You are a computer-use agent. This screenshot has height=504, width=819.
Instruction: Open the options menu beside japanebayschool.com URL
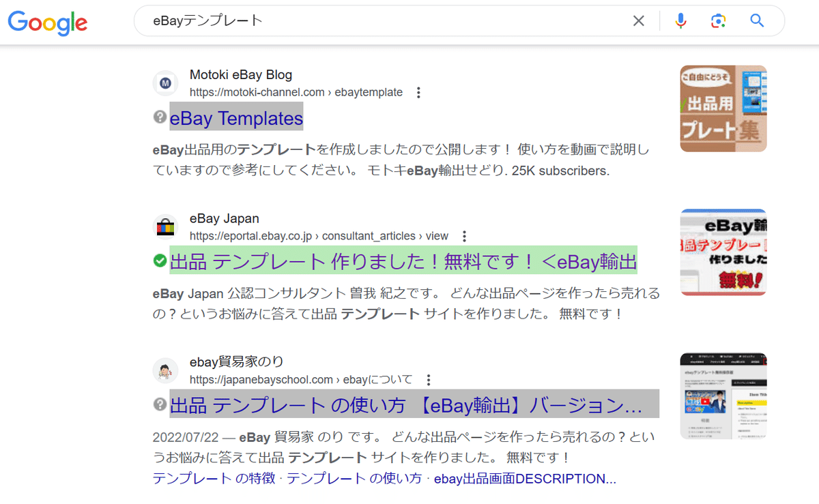(x=429, y=380)
